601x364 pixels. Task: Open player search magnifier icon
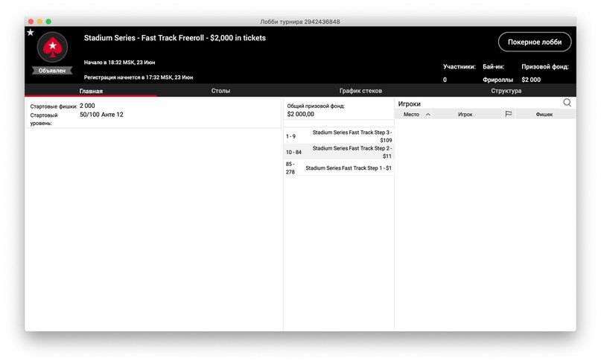tap(567, 103)
